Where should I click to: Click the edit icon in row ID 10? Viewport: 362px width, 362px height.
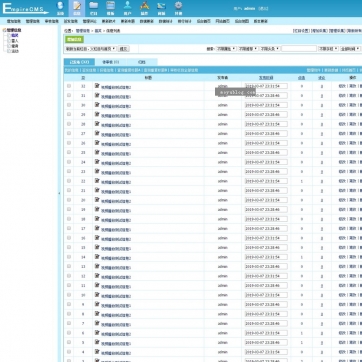(x=97, y=295)
